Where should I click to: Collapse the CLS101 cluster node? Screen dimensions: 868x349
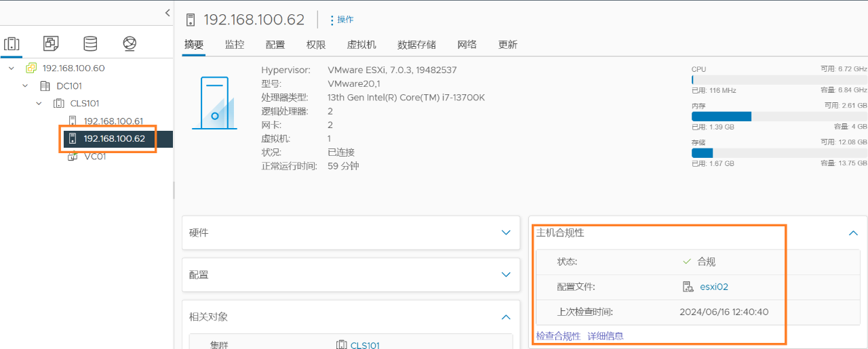tap(39, 104)
